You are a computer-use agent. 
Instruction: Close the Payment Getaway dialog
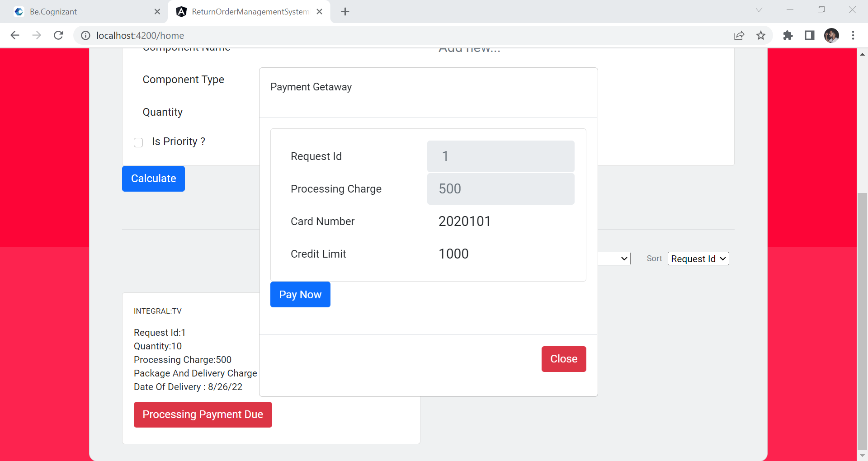[x=564, y=359]
